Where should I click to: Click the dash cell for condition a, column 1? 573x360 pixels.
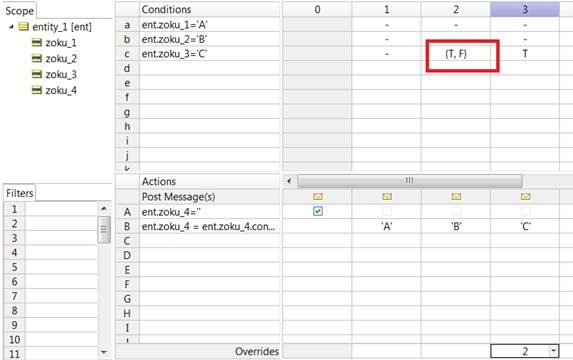click(x=386, y=25)
